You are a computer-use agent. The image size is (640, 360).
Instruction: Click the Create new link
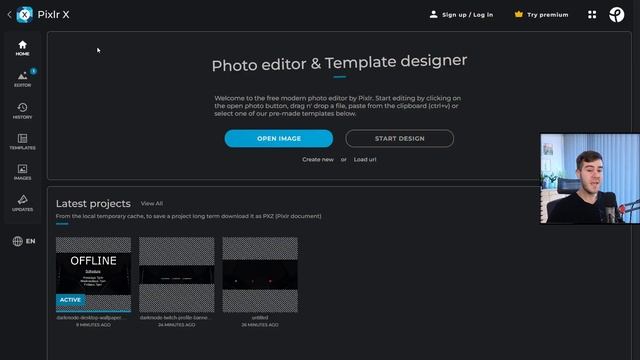pos(318,160)
